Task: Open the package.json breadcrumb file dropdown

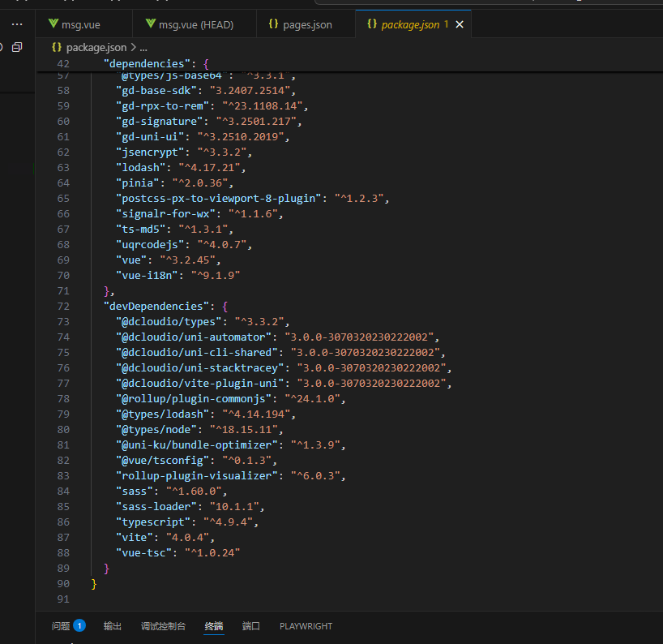Action: 96,48
